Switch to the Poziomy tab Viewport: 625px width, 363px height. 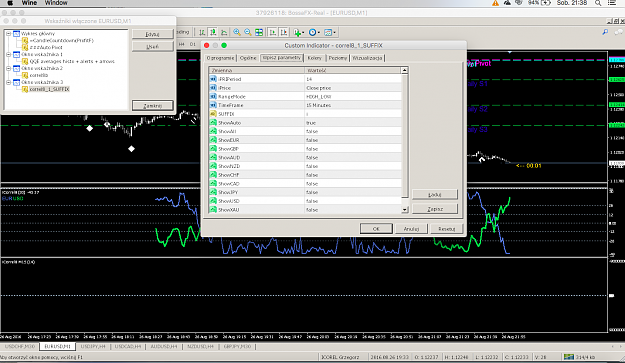click(338, 58)
